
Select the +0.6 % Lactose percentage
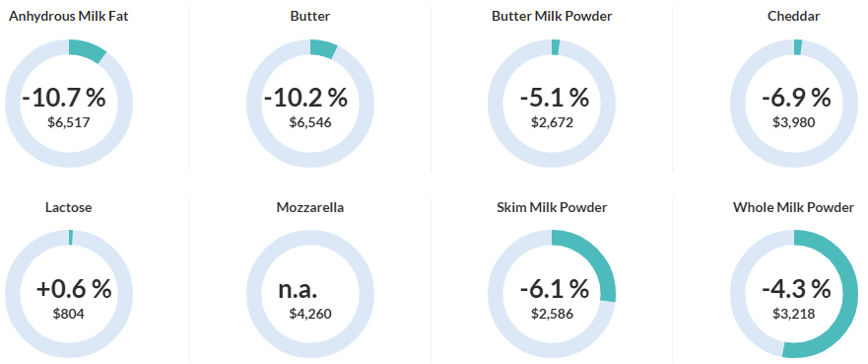click(x=74, y=289)
